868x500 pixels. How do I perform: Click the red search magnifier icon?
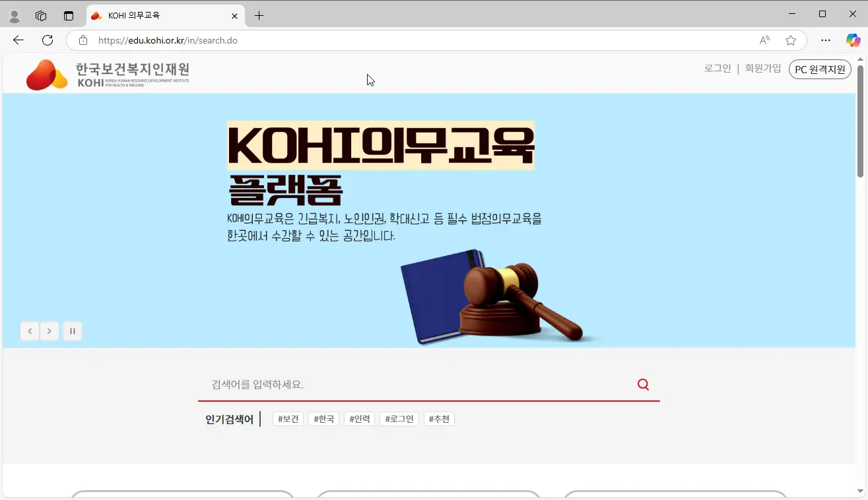coord(644,385)
